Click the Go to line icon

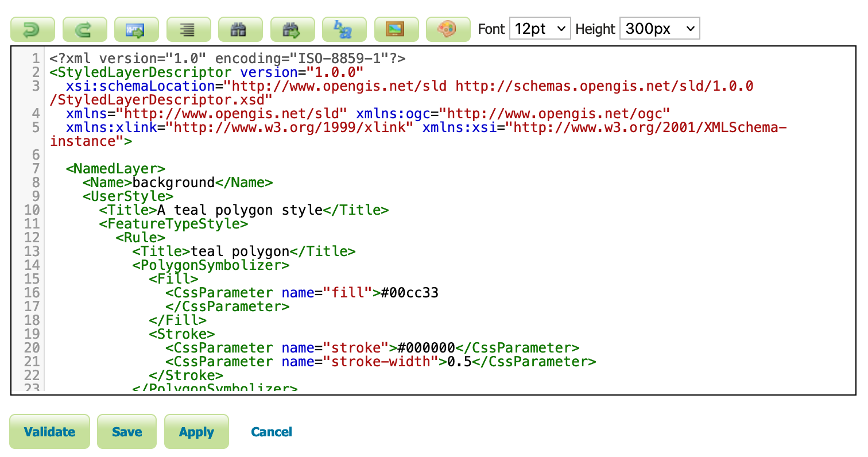point(137,29)
